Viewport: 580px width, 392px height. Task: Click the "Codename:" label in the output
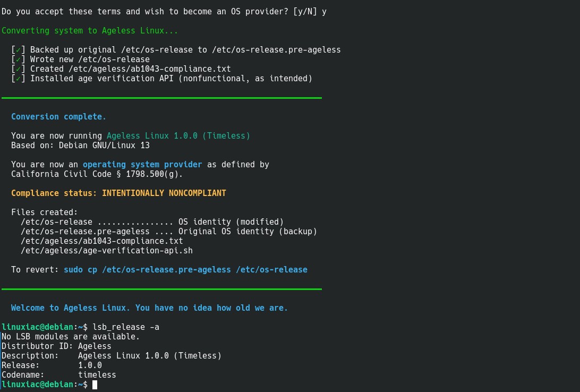pyautogui.click(x=23, y=375)
